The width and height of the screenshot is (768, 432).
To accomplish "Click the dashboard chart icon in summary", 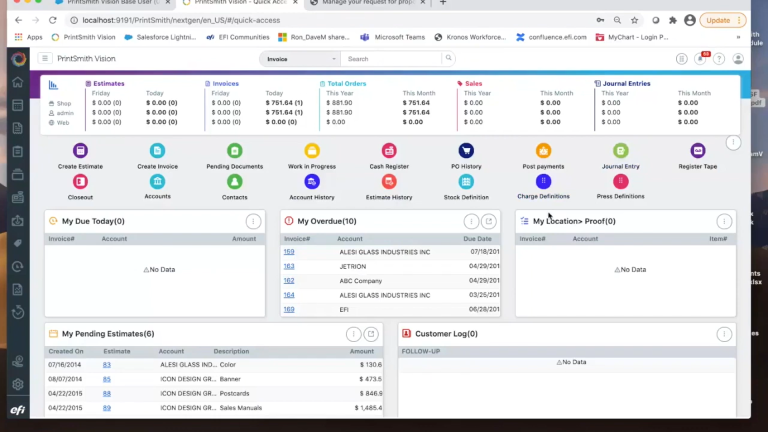I will pyautogui.click(x=53, y=85).
